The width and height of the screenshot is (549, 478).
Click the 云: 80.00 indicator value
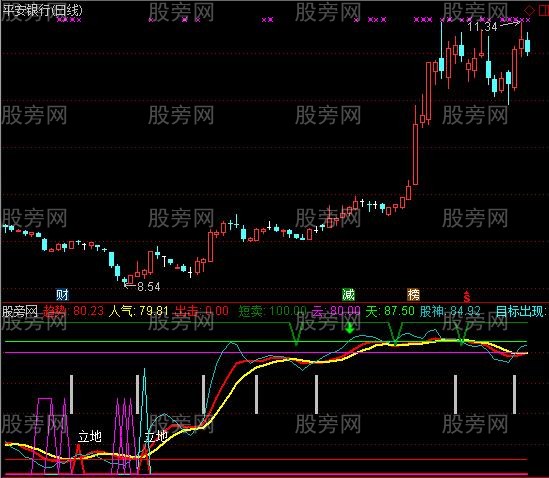pyautogui.click(x=336, y=311)
